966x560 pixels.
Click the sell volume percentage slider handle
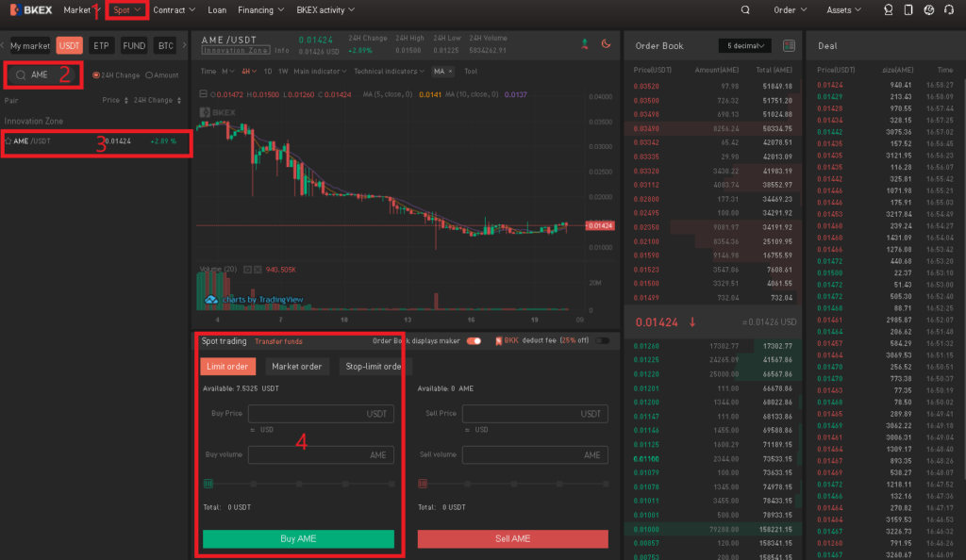[423, 484]
